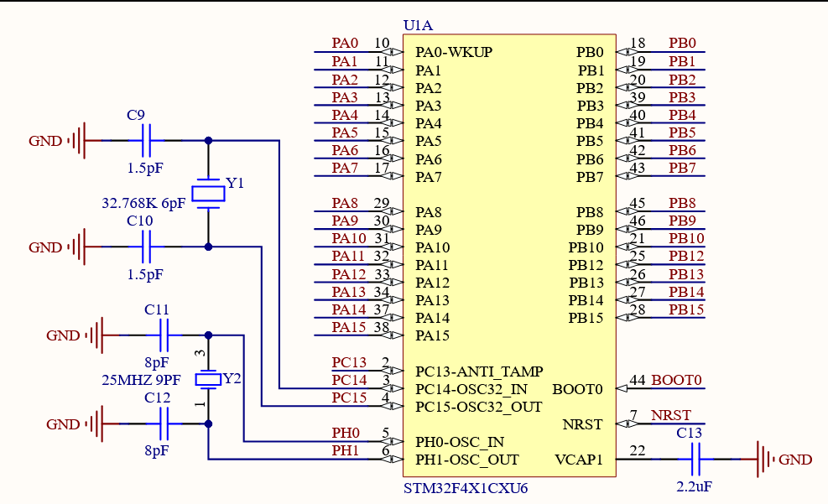828x504 pixels.
Task: Click the PA0 net label
Action: coord(345,44)
